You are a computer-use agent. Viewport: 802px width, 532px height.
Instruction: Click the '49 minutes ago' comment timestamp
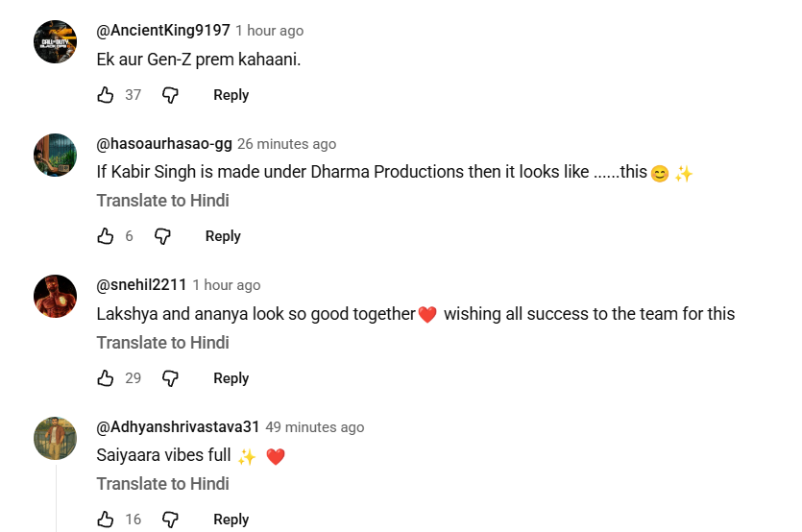click(x=314, y=427)
